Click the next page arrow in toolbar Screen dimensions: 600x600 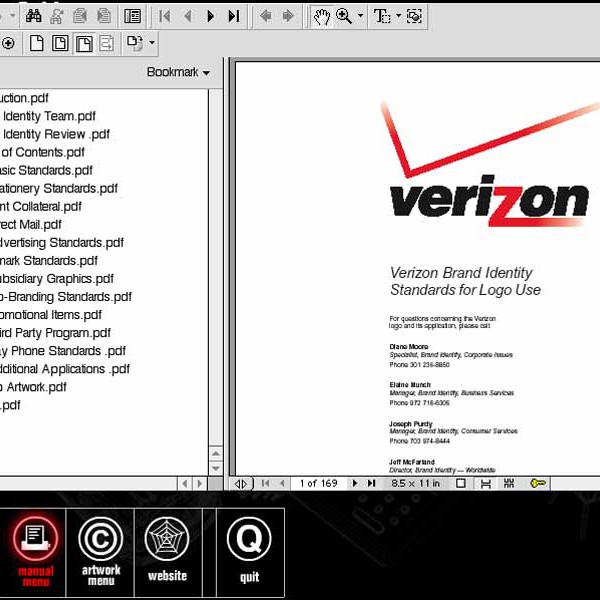[x=210, y=16]
